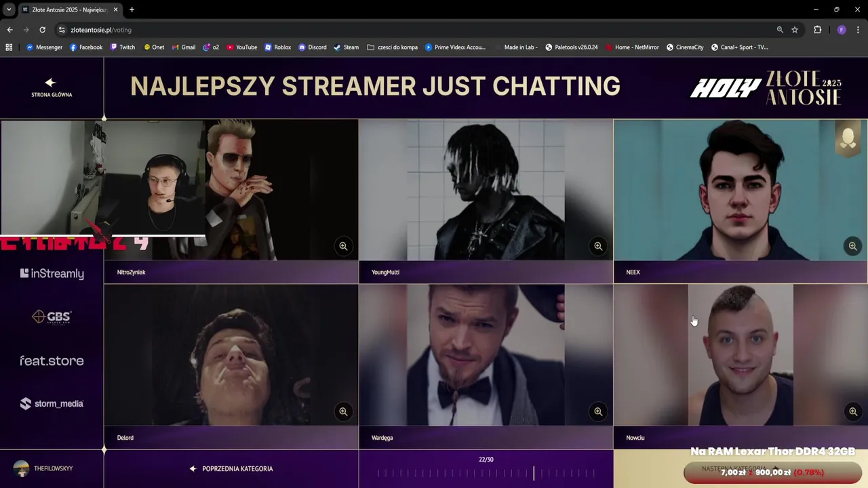
Task: Open the GBS sponsor link
Action: click(x=52, y=317)
